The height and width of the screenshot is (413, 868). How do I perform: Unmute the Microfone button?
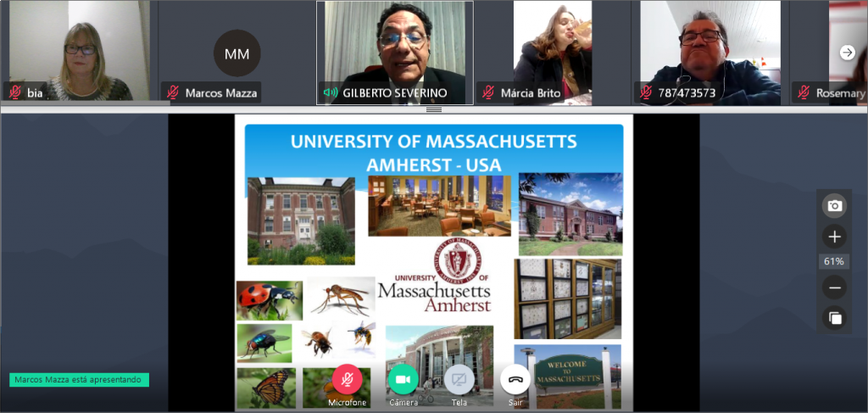(x=347, y=379)
